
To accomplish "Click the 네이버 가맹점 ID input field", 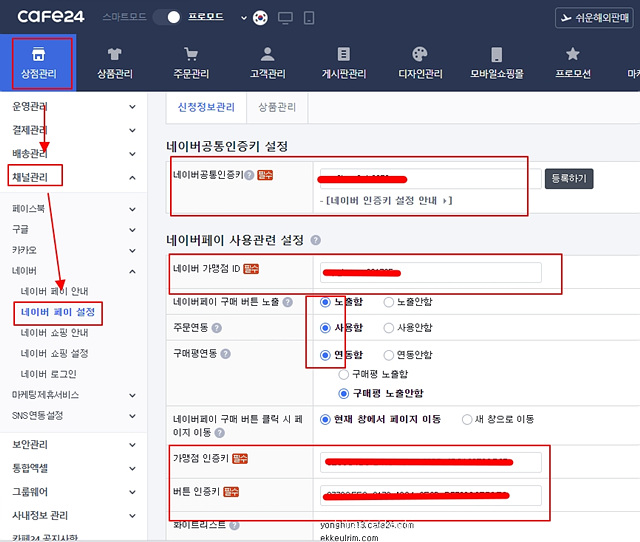I will click(431, 273).
